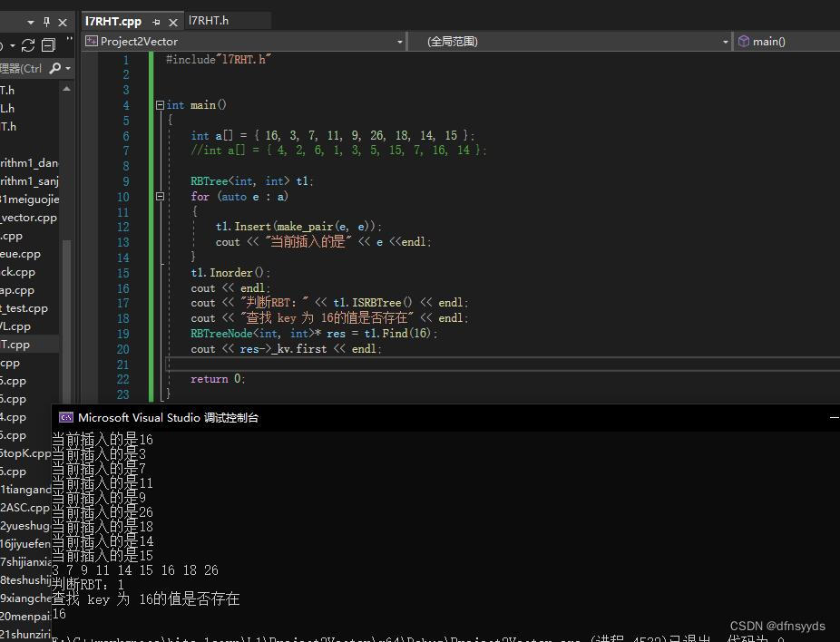Select 20menpai file in Solution Explorer
Screen dimensions: 840x642
[25, 617]
